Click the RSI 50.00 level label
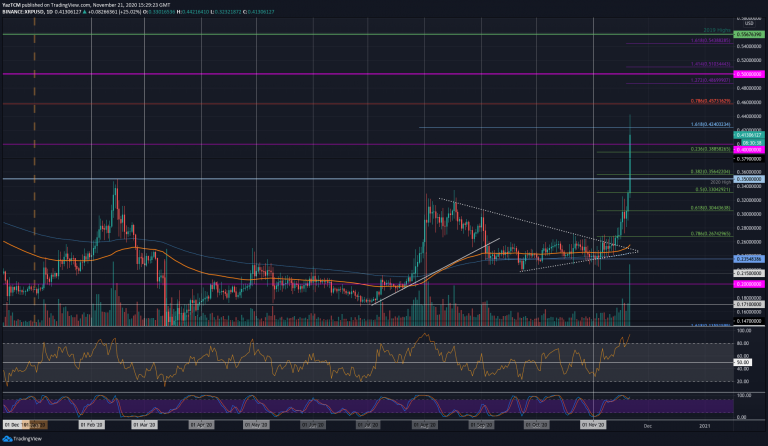The width and height of the screenshot is (768, 446). tap(743, 364)
